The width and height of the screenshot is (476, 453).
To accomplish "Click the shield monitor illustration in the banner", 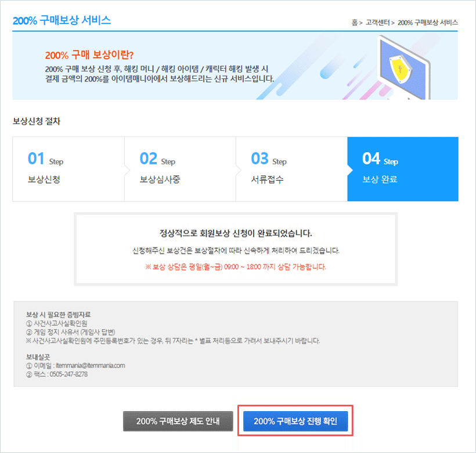I will point(404,68).
